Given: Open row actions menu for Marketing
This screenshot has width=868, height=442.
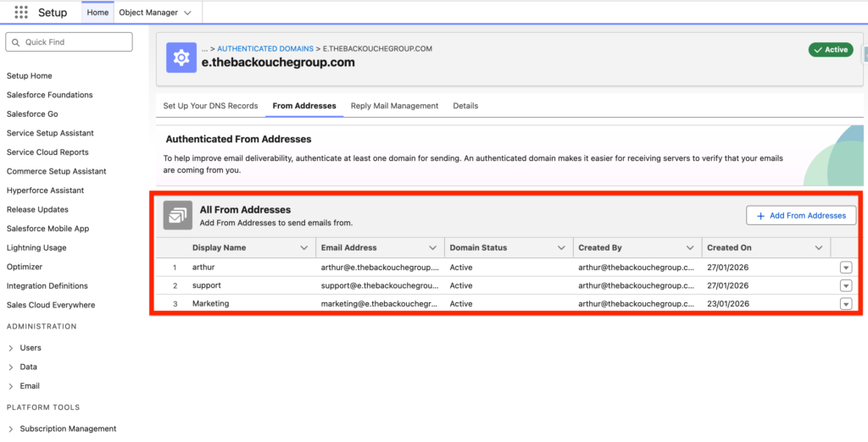Looking at the screenshot, I should coord(845,304).
